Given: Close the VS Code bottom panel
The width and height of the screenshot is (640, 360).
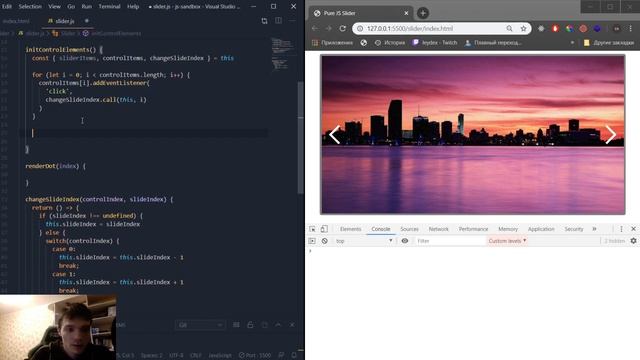Looking at the screenshot, I should 292,325.
